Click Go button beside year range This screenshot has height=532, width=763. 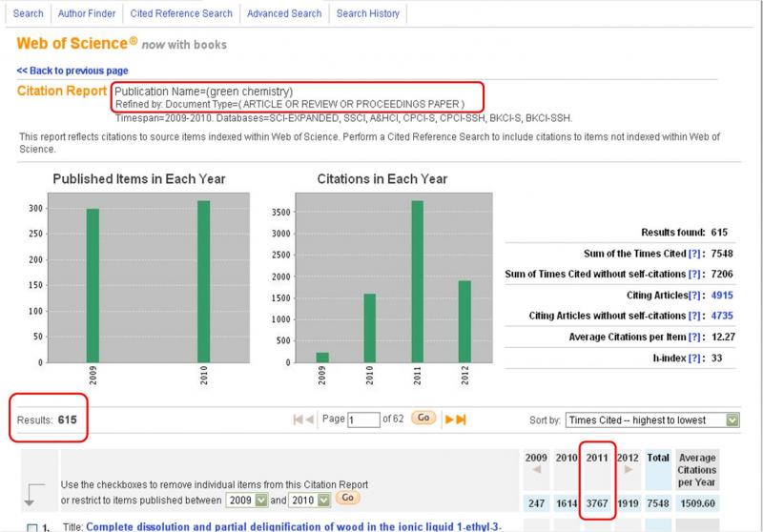coord(347,498)
